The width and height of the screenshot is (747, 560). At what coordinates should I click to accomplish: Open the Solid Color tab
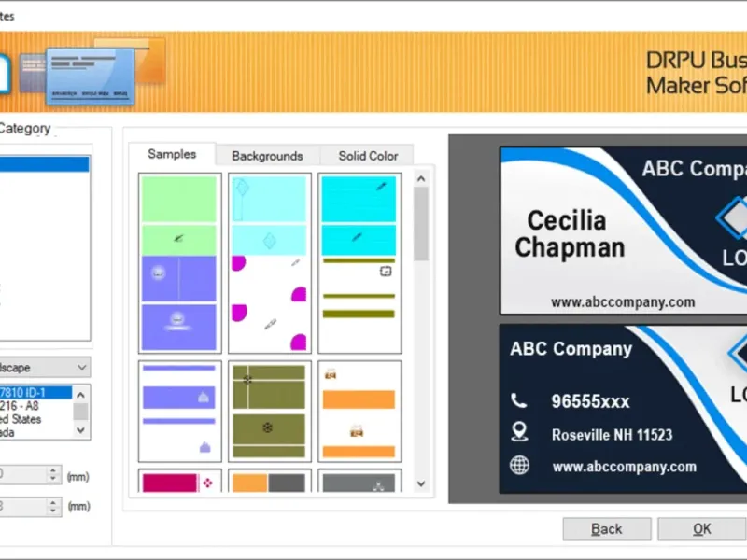[368, 156]
